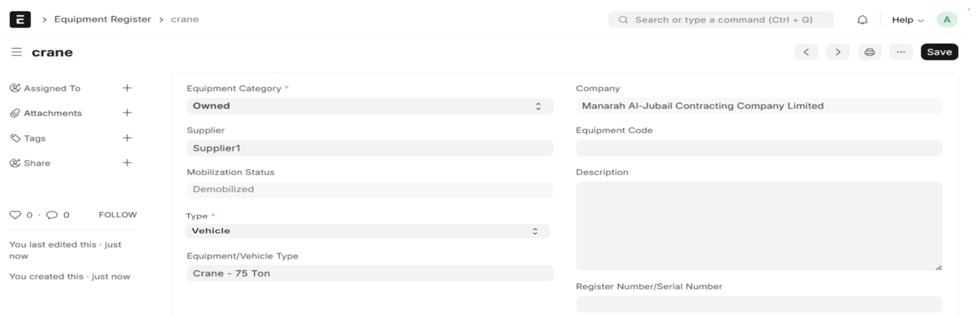This screenshot has height=316, width=980.
Task: Click the app home logo icon
Action: tap(20, 19)
